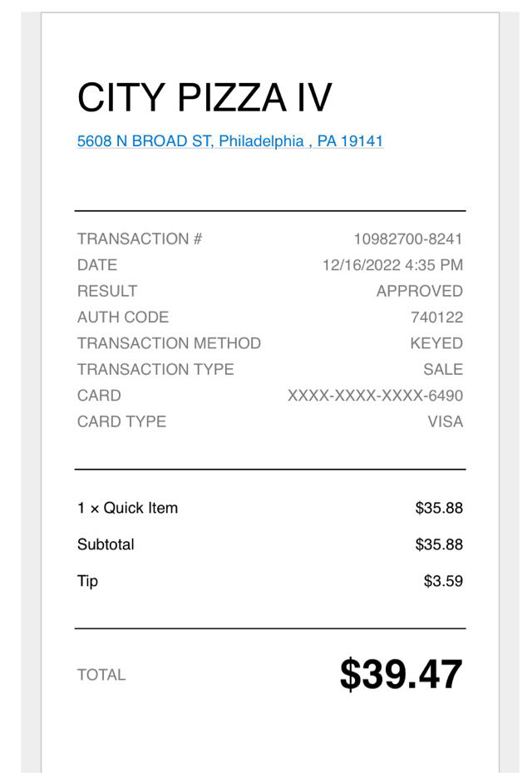Click the date value 12/16/2022 4:35 PM
532x773 pixels.
click(x=392, y=265)
